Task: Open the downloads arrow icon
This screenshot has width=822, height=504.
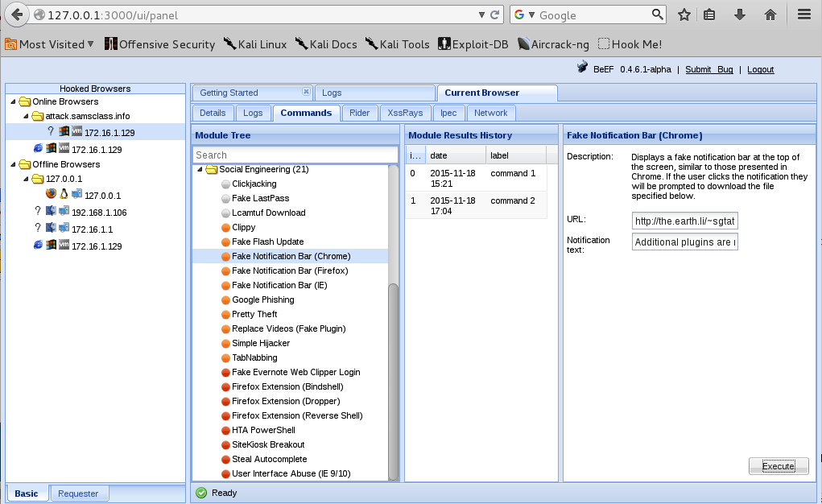Action: 740,14
